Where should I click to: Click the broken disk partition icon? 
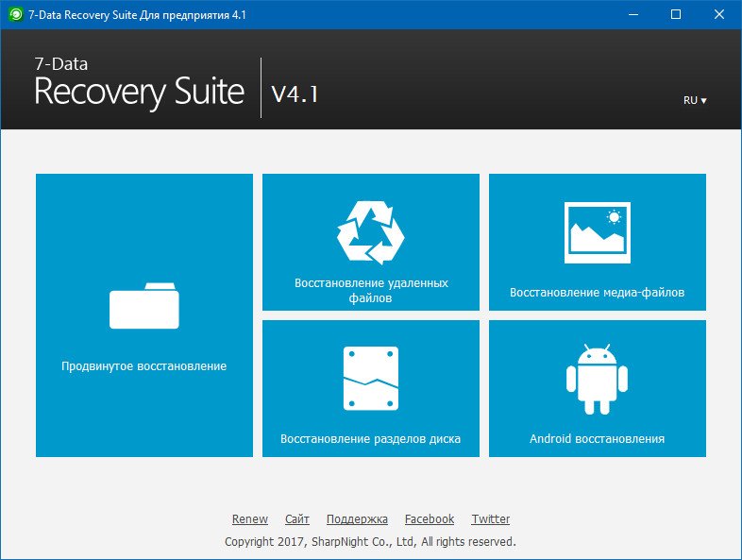(x=370, y=379)
